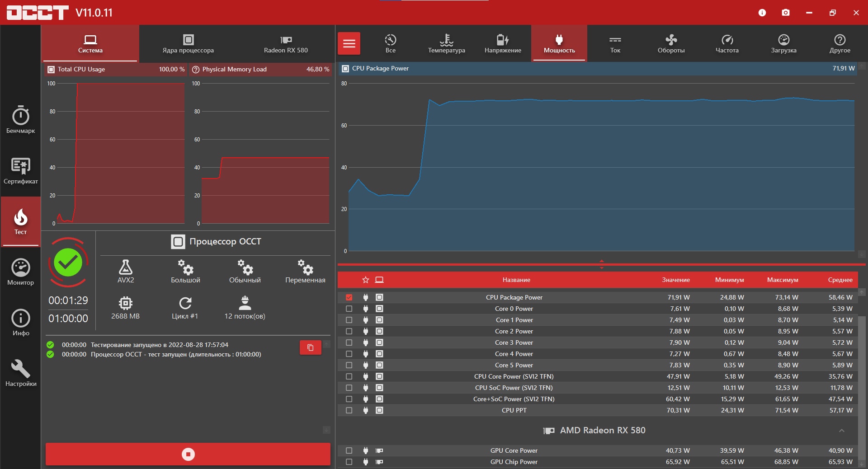Click the Physical Memory Load graph header
This screenshot has width=868, height=469.
click(x=261, y=70)
